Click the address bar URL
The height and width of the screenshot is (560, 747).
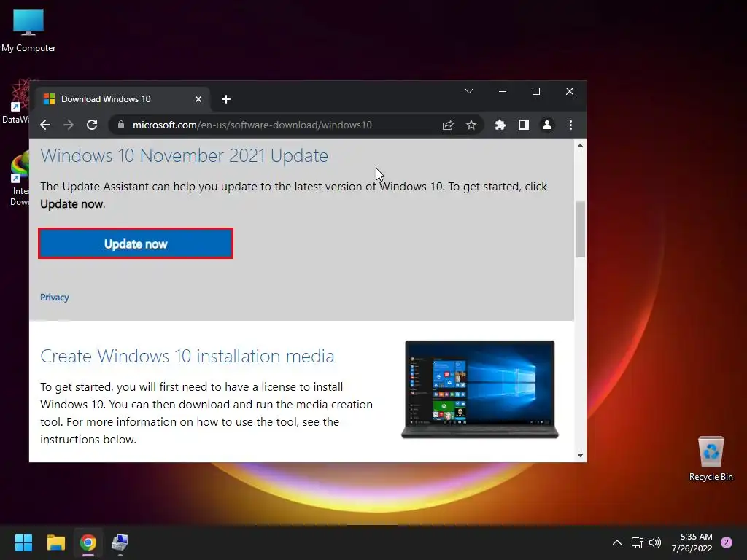(252, 125)
